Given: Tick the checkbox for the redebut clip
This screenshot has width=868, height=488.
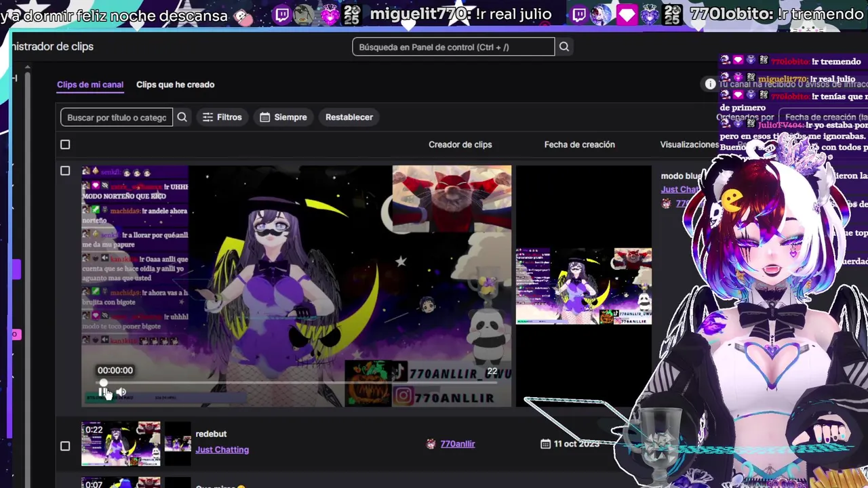Looking at the screenshot, I should (x=65, y=446).
